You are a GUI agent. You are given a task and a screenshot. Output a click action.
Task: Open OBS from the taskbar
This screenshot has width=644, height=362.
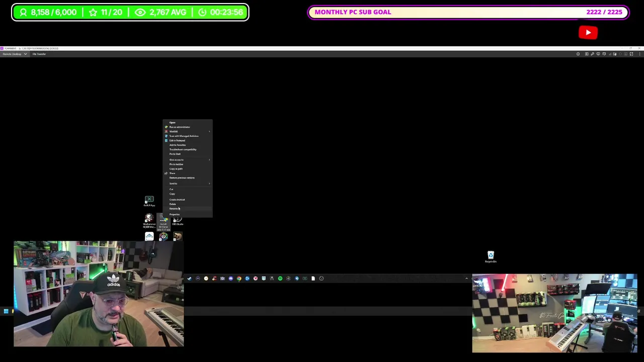point(321,279)
